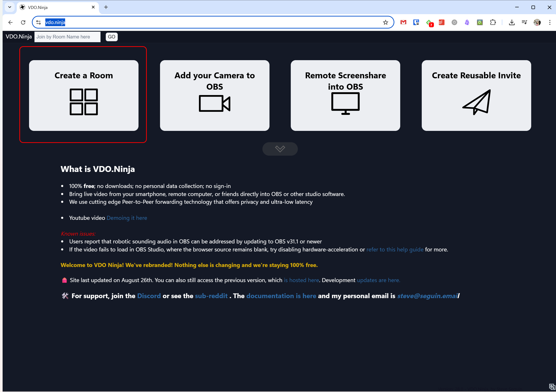The height and width of the screenshot is (392, 556).
Task: Open the Gmail extension icon
Action: pos(403,22)
